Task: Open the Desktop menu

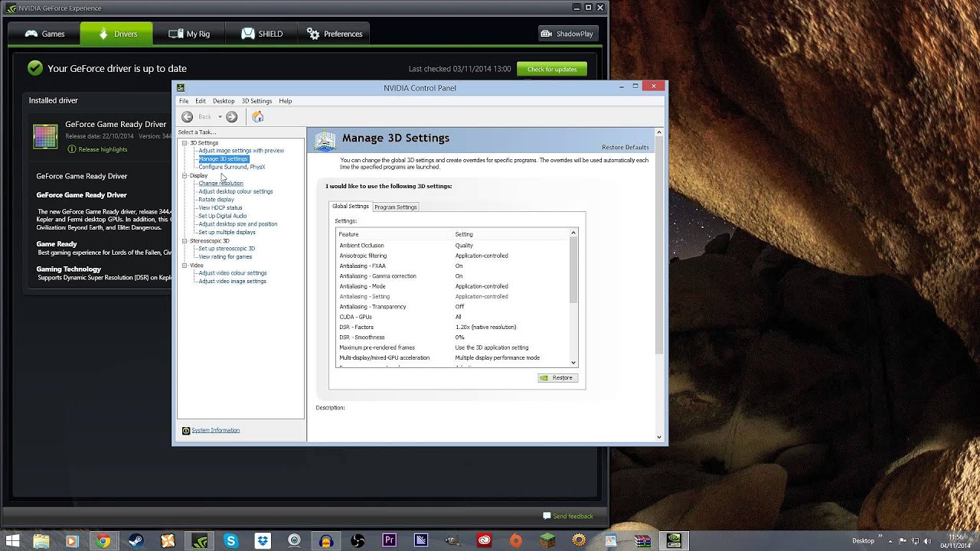Action: click(224, 101)
